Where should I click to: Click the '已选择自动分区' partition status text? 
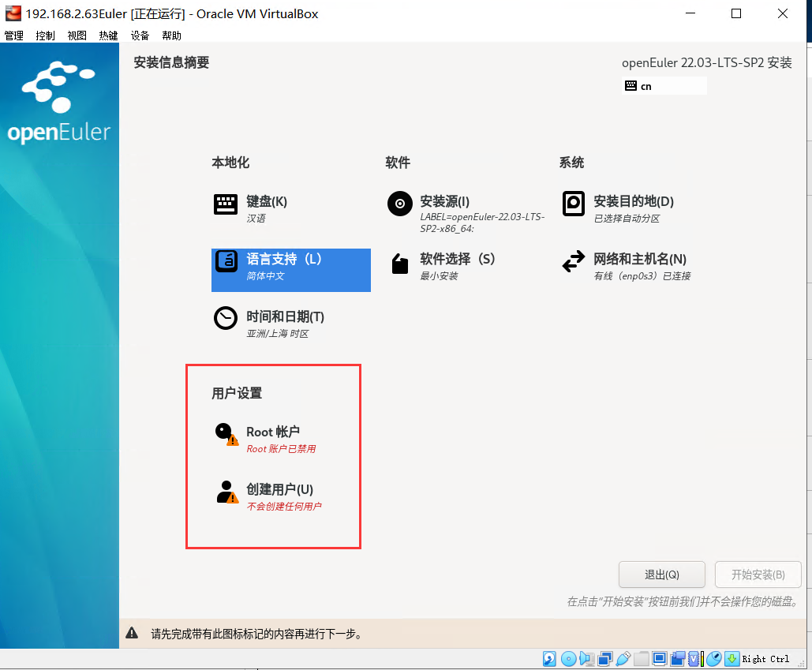tap(627, 219)
